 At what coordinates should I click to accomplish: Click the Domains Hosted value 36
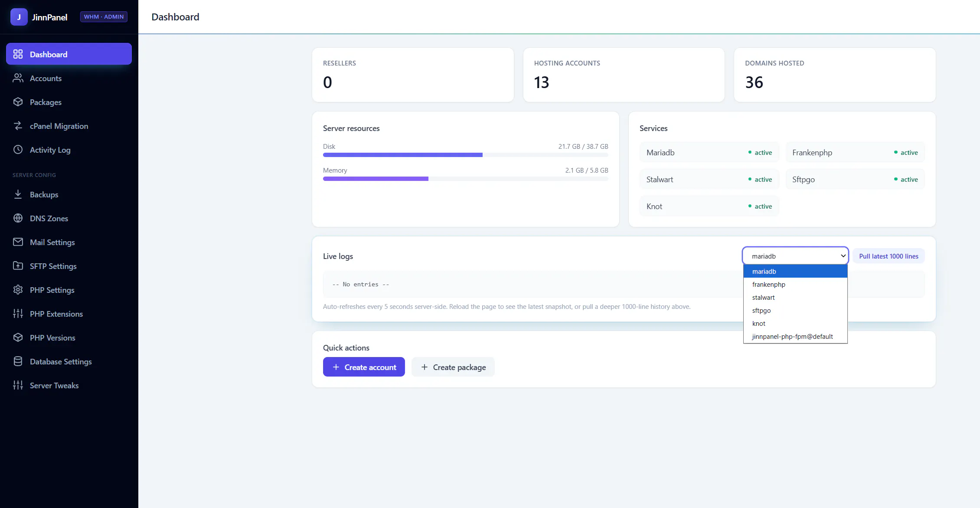coord(754,82)
